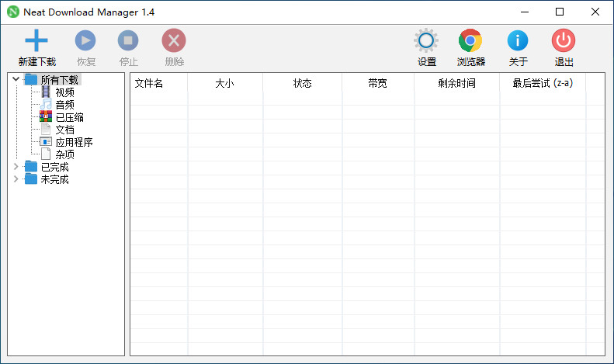Sort by 大小 column header

coord(224,83)
